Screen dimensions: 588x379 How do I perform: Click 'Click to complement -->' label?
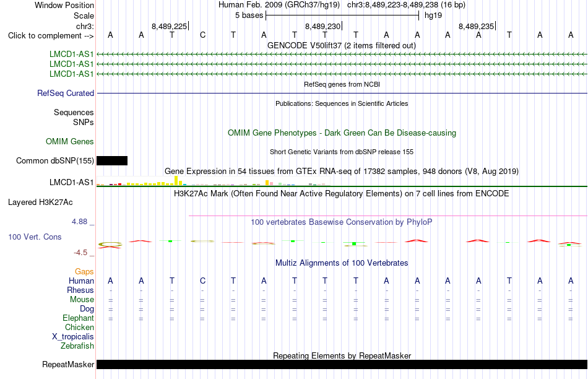pyautogui.click(x=51, y=36)
